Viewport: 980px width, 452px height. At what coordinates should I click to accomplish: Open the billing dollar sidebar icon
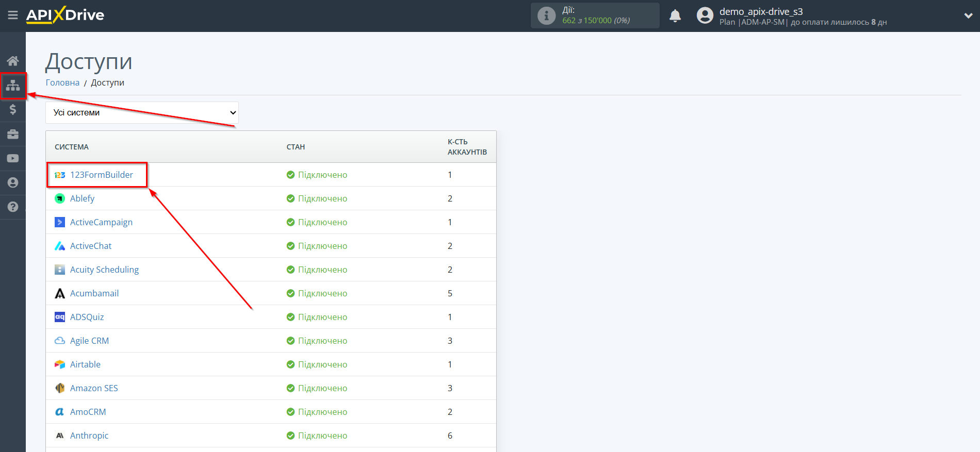click(x=13, y=109)
